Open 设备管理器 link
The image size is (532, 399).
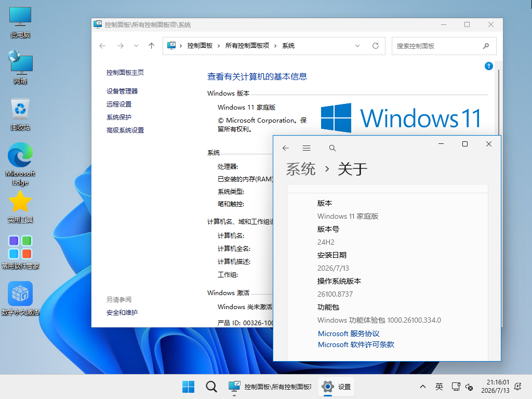(x=122, y=91)
